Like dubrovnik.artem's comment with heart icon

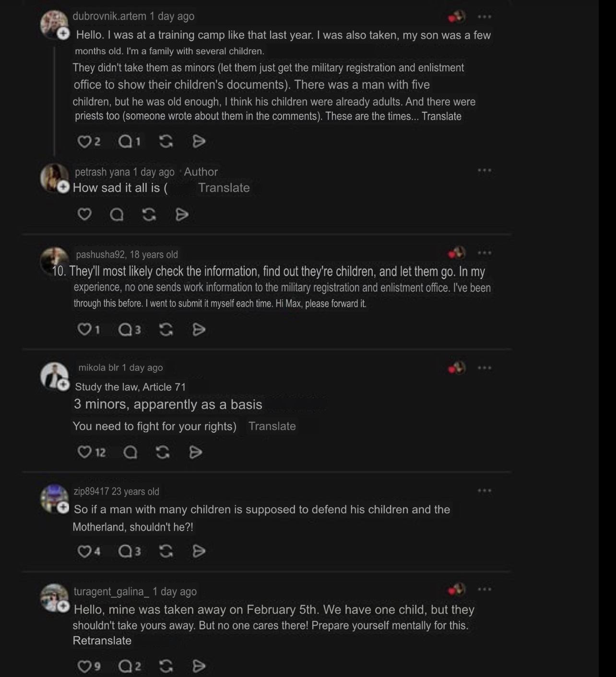tap(84, 141)
